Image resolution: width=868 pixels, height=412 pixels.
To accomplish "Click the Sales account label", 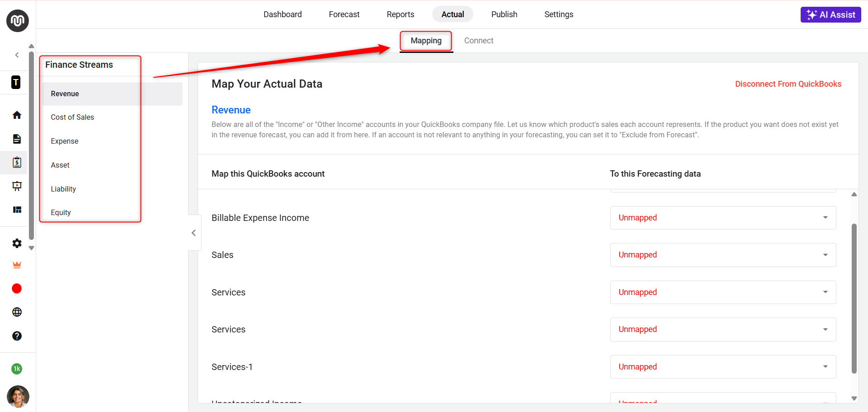I will [222, 255].
